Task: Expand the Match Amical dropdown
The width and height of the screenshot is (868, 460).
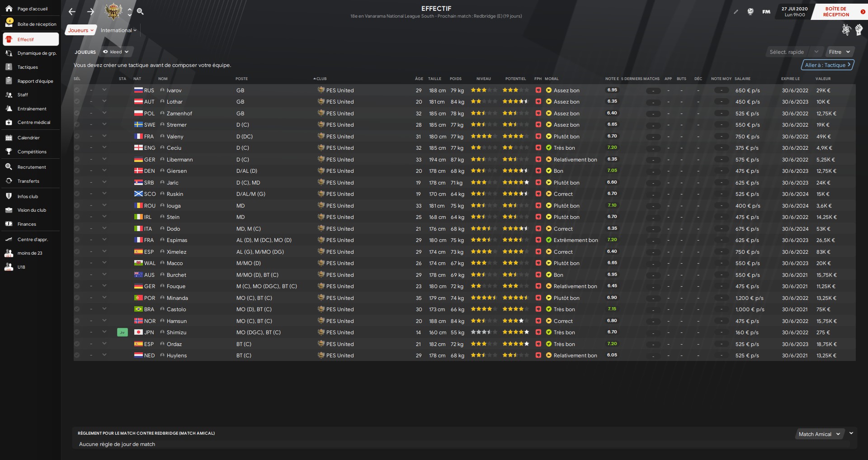Action: (819, 434)
